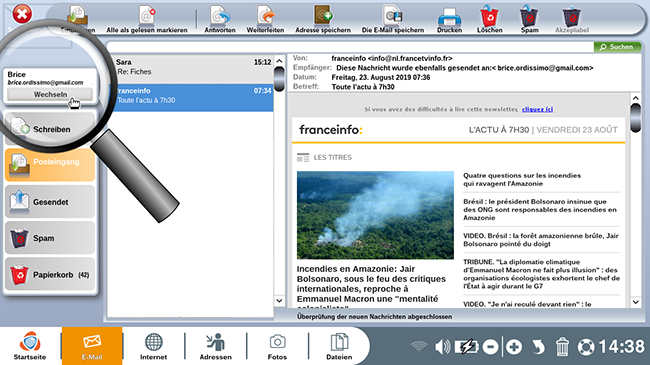Open the Schreiben compose button
This screenshot has height=365, width=650.
click(50, 129)
